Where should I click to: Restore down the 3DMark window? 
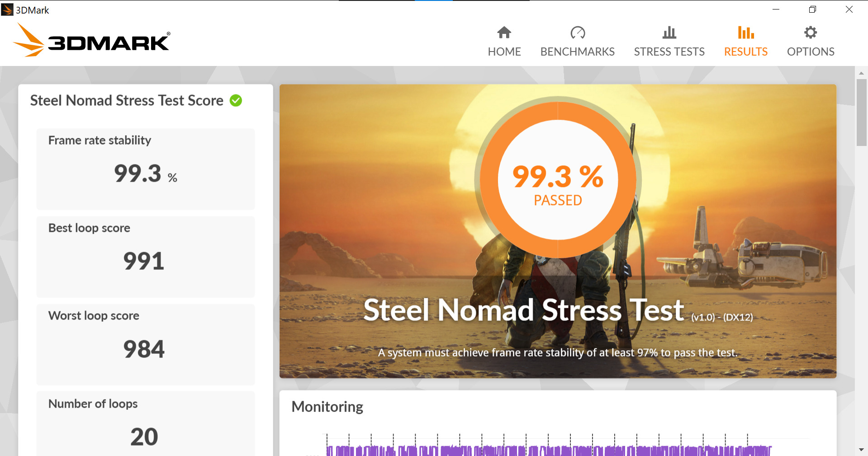(813, 9)
